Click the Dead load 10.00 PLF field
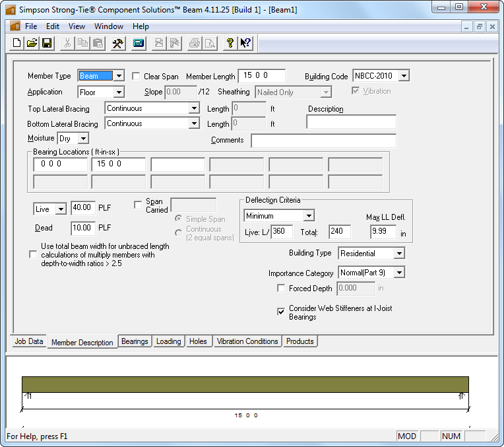The height and width of the screenshot is (447, 504). click(83, 228)
